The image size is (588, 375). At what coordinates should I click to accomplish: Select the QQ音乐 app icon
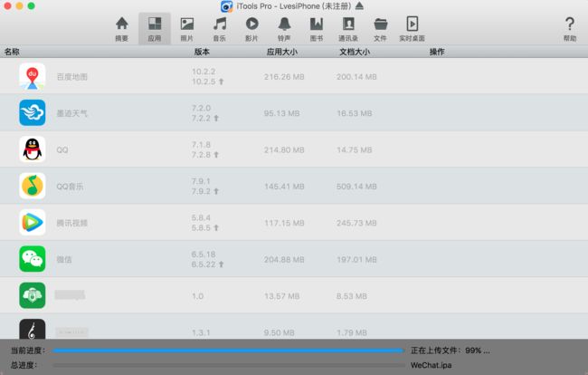[x=33, y=186]
